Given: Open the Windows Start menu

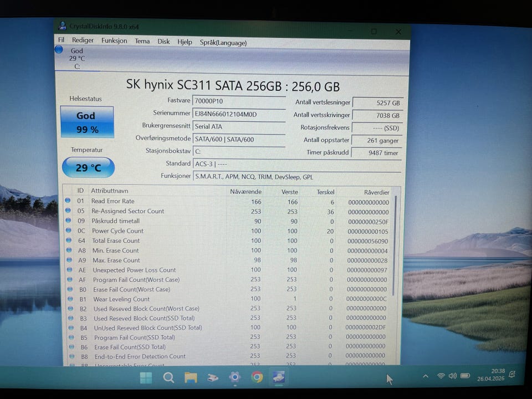Looking at the screenshot, I should click(x=146, y=377).
